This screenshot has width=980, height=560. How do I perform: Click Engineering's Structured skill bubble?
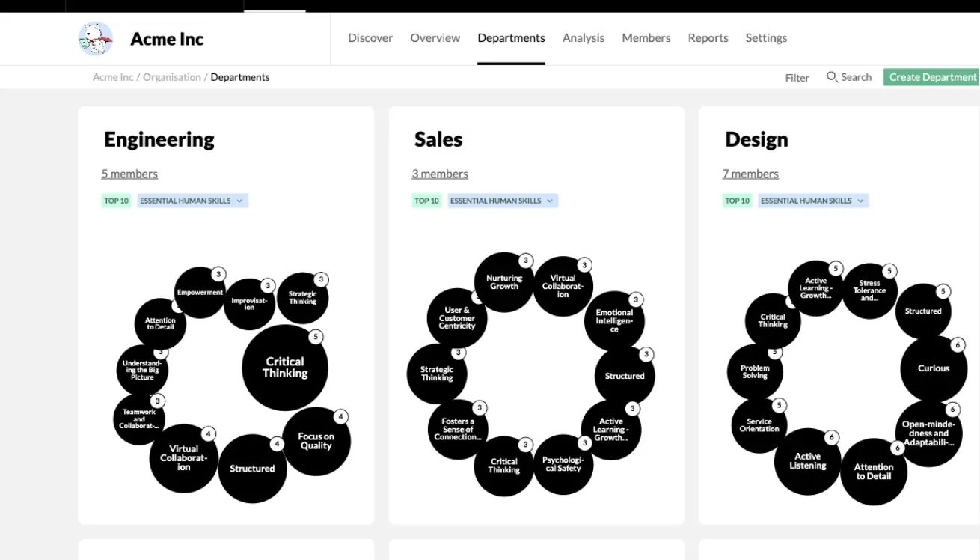[253, 469]
